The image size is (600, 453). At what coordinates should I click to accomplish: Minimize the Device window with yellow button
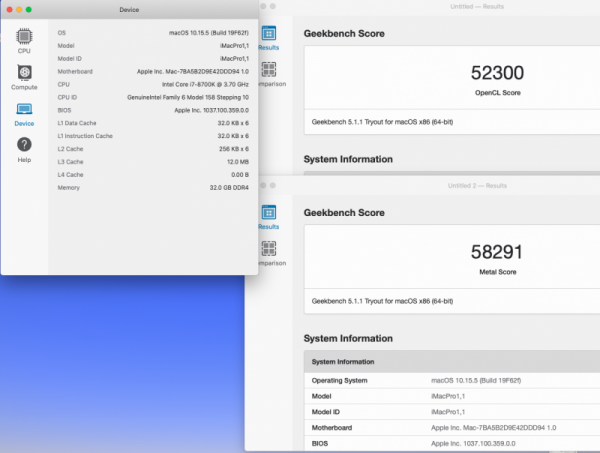coord(19,10)
